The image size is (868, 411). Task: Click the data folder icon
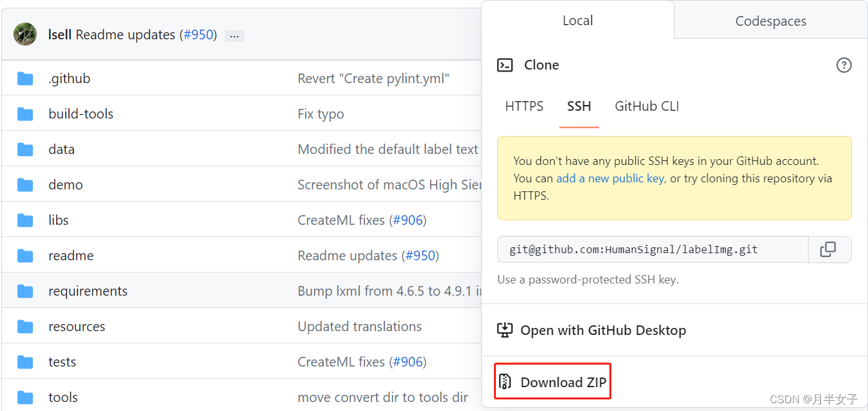tap(25, 149)
